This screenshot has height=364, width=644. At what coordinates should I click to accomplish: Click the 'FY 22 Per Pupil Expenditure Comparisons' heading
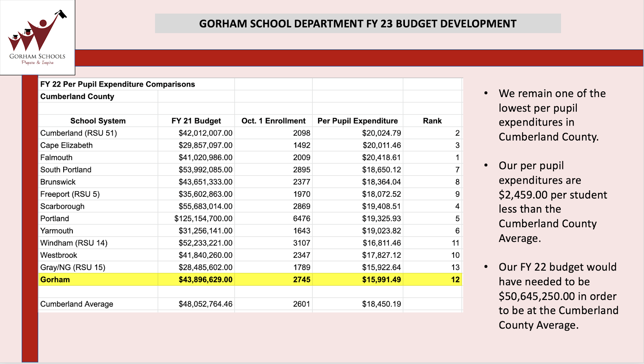[118, 84]
